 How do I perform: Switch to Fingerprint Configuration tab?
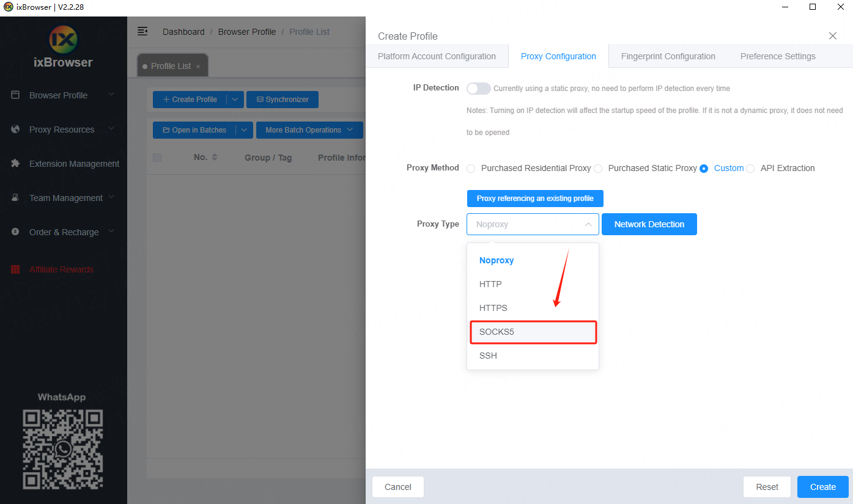(668, 56)
